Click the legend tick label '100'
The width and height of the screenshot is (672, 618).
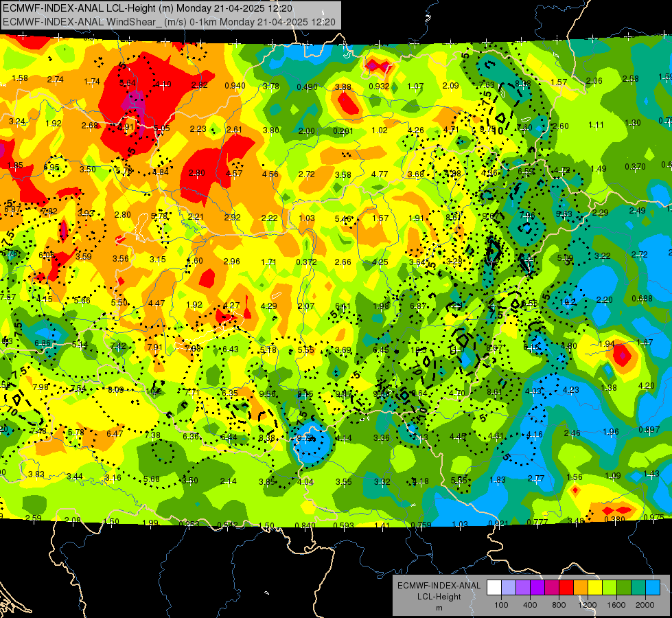tap(501, 605)
